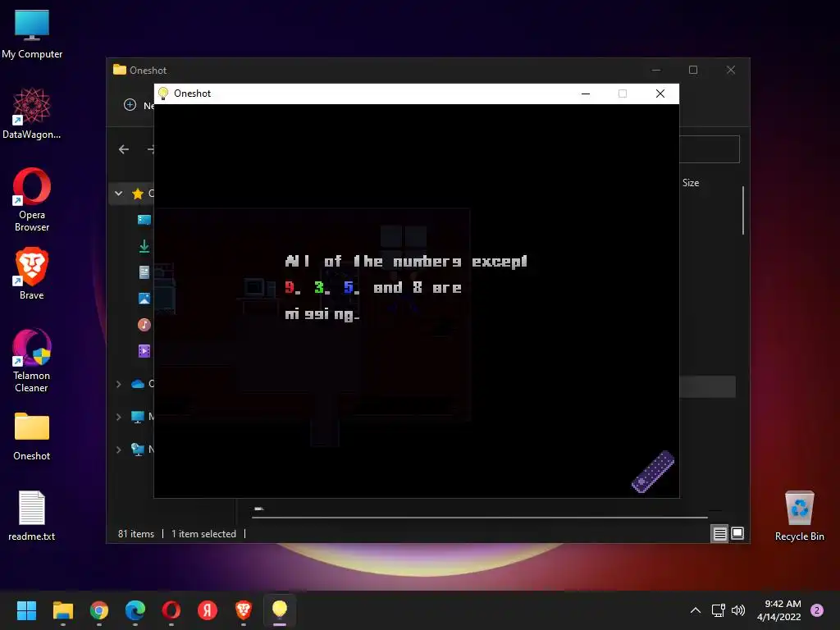
Task: Open Pictures in Explorer sidebar
Action: tap(144, 299)
